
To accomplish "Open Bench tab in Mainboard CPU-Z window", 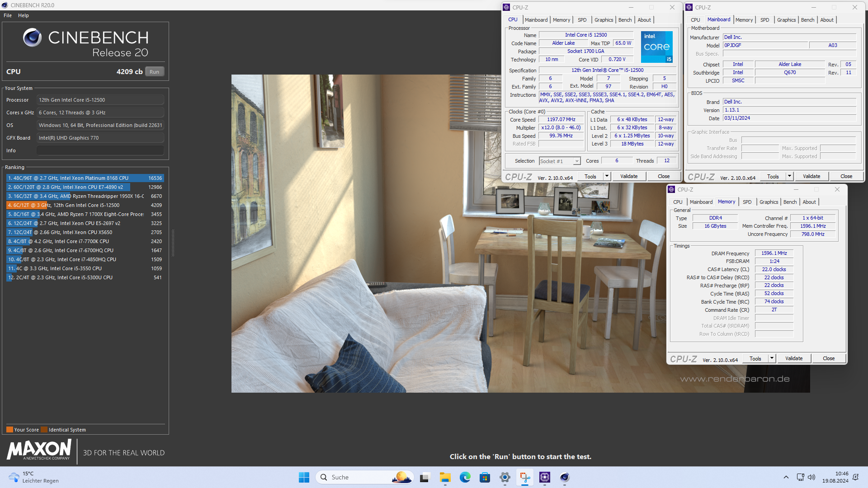I will click(808, 20).
